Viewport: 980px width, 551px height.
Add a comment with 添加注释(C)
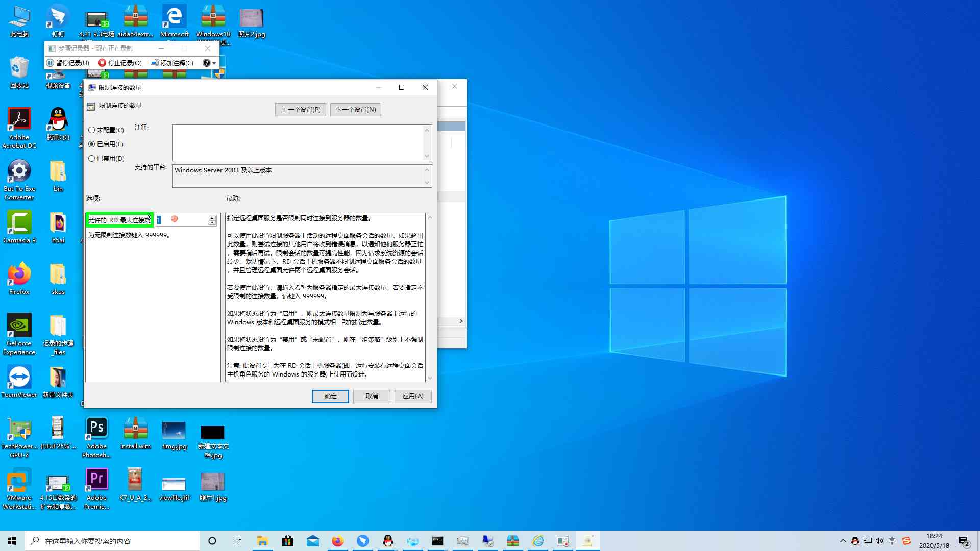172,63
